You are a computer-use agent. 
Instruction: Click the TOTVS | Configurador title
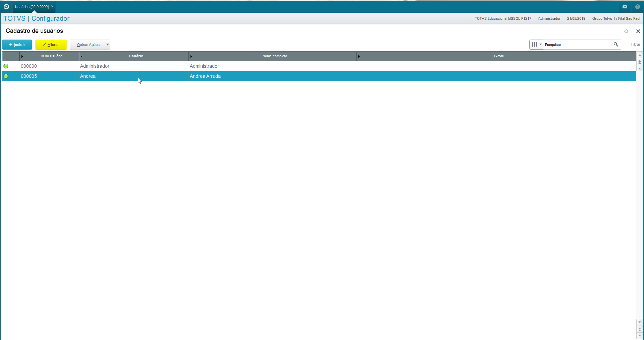(x=37, y=18)
